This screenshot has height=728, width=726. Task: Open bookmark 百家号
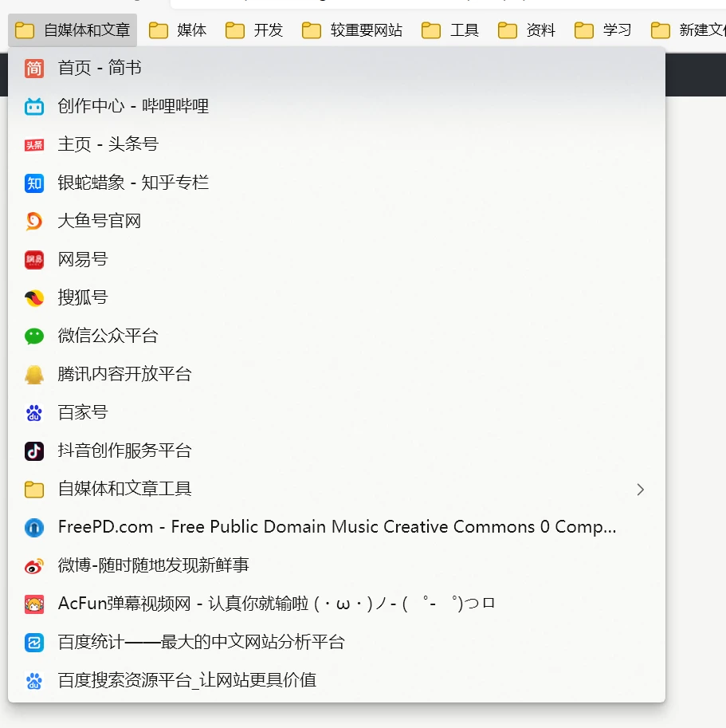(x=336, y=412)
